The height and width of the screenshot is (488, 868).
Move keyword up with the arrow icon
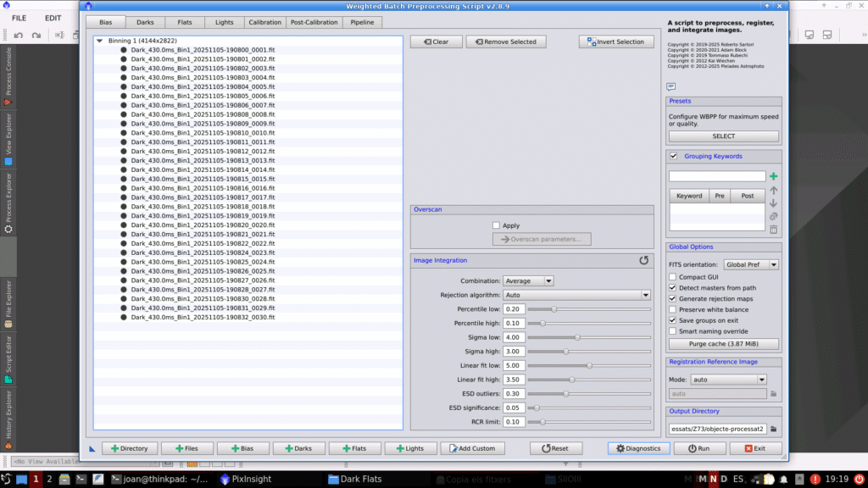(773, 191)
